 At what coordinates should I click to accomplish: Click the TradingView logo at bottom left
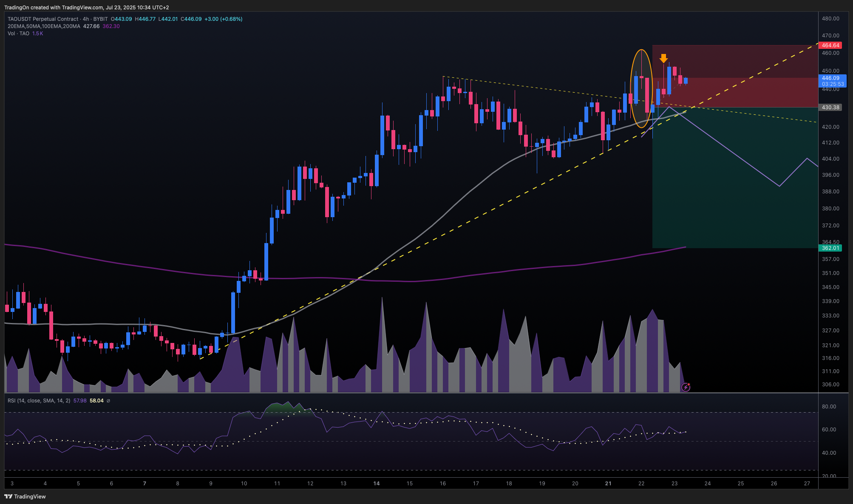(x=25, y=496)
